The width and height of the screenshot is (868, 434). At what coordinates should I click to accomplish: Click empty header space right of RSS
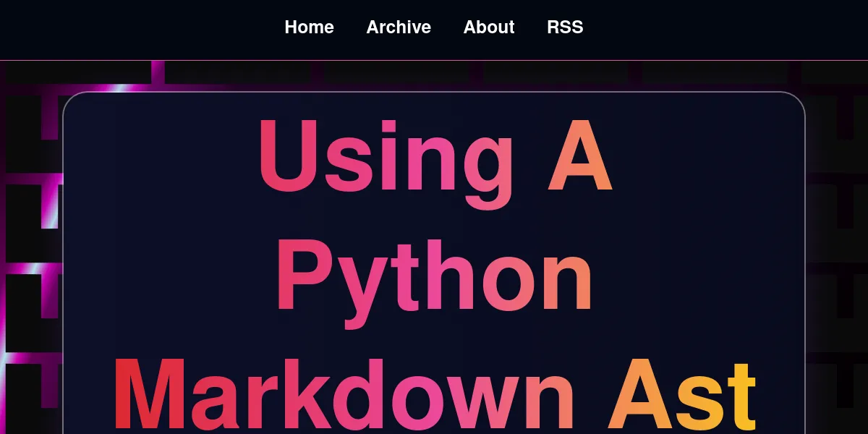click(x=723, y=29)
